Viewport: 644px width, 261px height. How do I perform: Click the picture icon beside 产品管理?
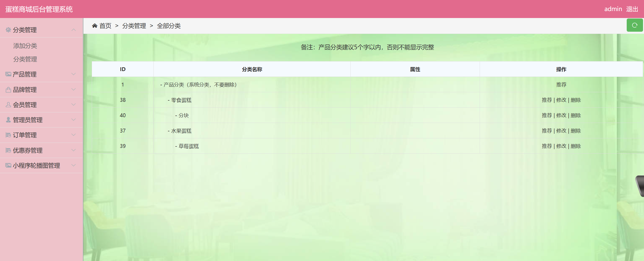8,74
